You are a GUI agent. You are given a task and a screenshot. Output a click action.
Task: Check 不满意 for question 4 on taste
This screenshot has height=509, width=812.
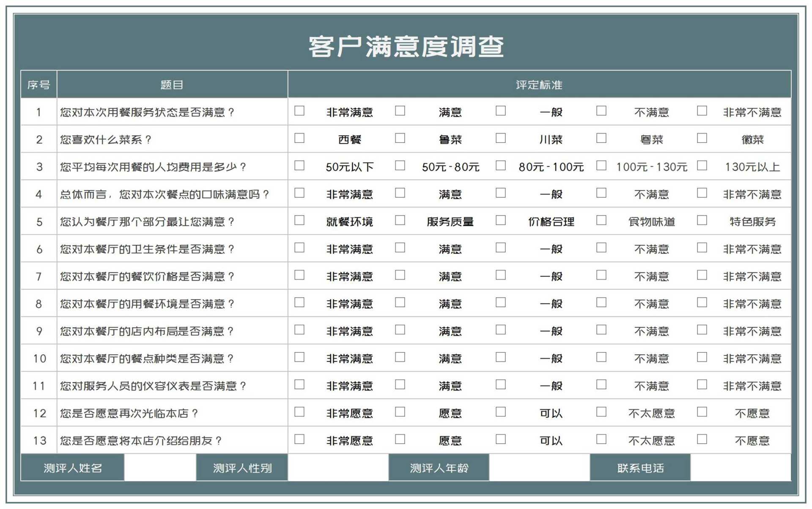point(601,193)
